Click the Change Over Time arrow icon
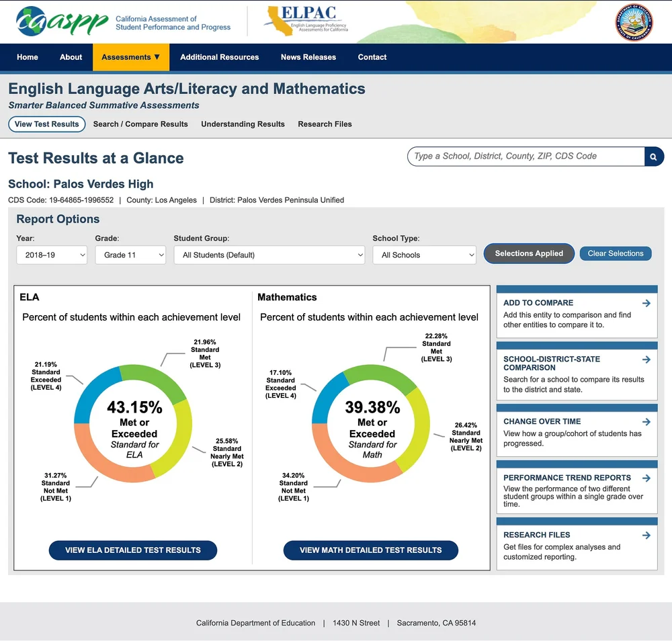Screen dimensions: 672x641 [x=646, y=422]
